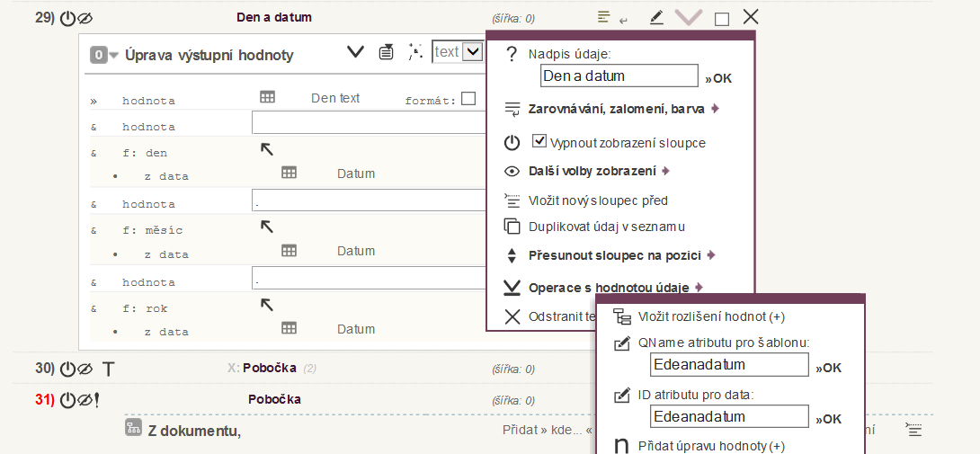Click the arrow icon in the 'f: den' row
The width and height of the screenshot is (980, 454).
click(x=267, y=149)
